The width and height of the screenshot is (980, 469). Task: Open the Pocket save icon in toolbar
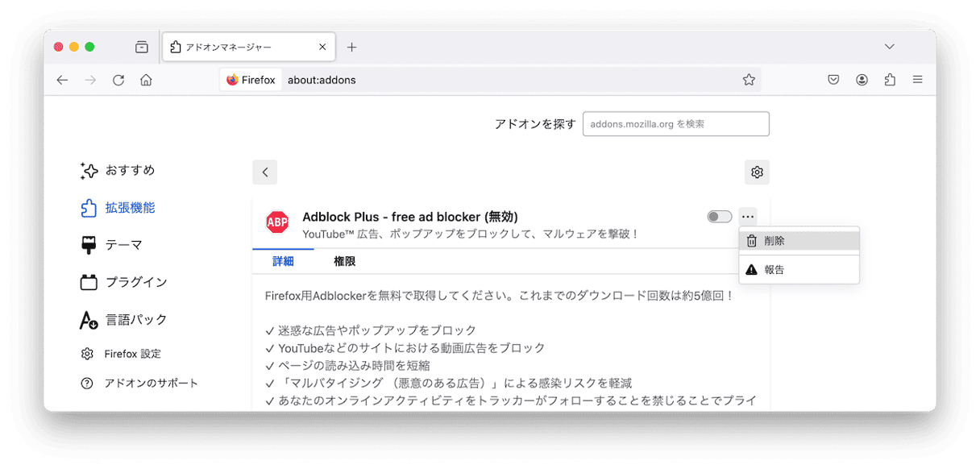834,80
